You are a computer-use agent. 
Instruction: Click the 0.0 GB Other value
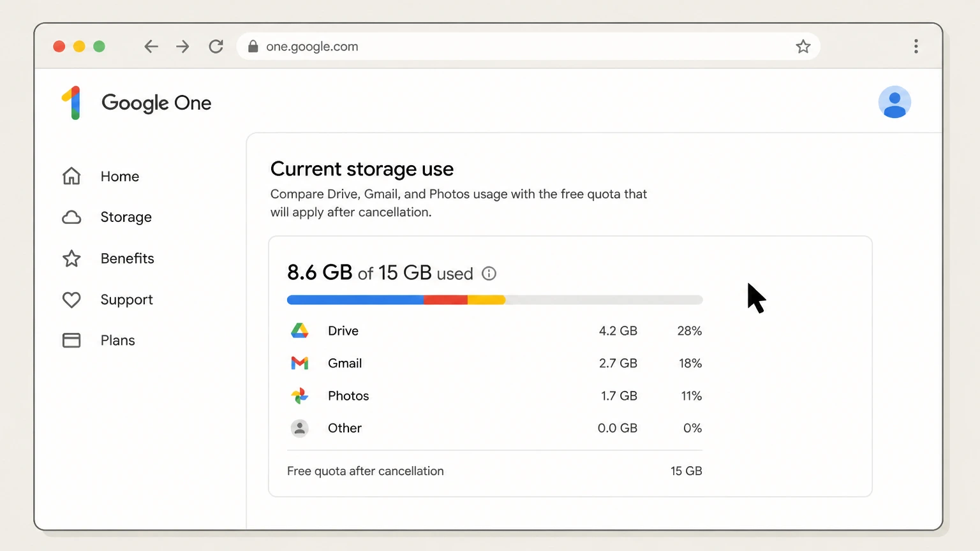click(618, 429)
